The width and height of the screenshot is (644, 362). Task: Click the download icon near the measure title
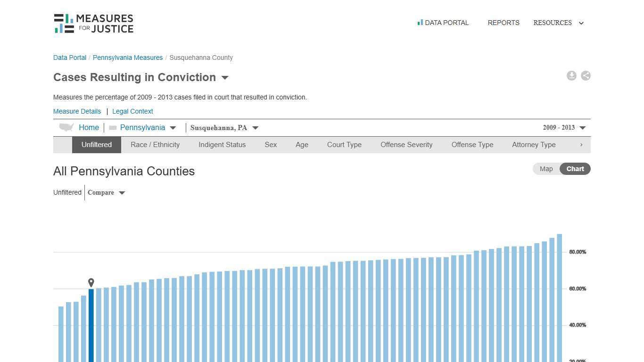[x=571, y=75]
